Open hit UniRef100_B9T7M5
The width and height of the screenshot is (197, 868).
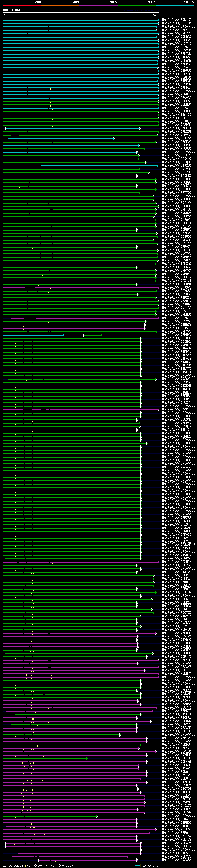177,23
